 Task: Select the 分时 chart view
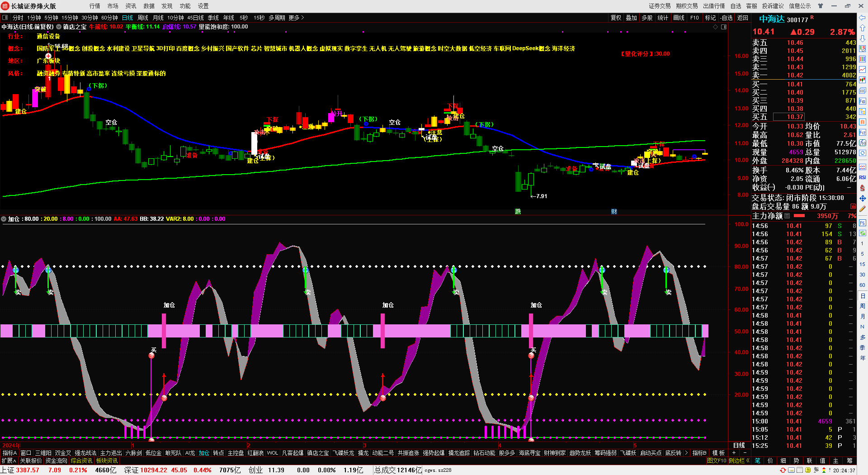(18, 18)
